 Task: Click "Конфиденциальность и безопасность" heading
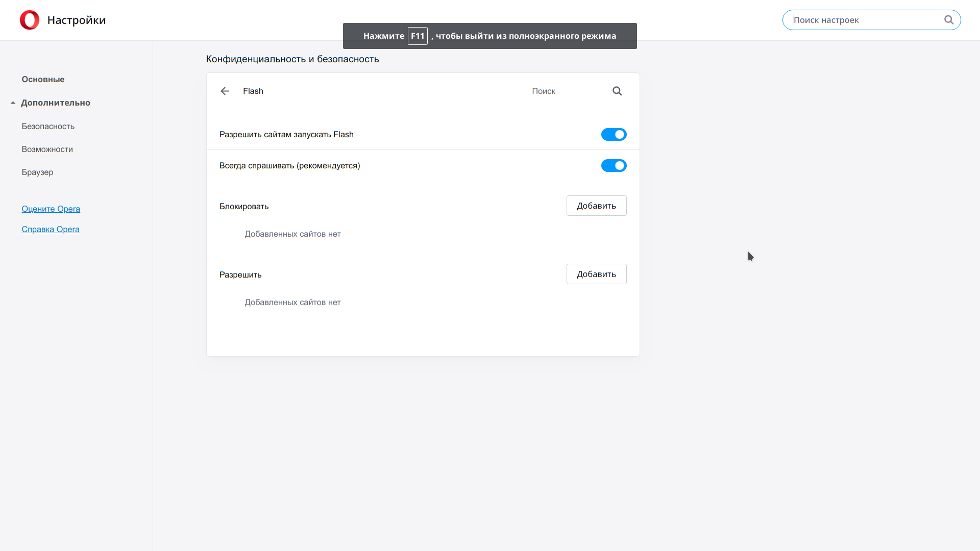point(292,59)
